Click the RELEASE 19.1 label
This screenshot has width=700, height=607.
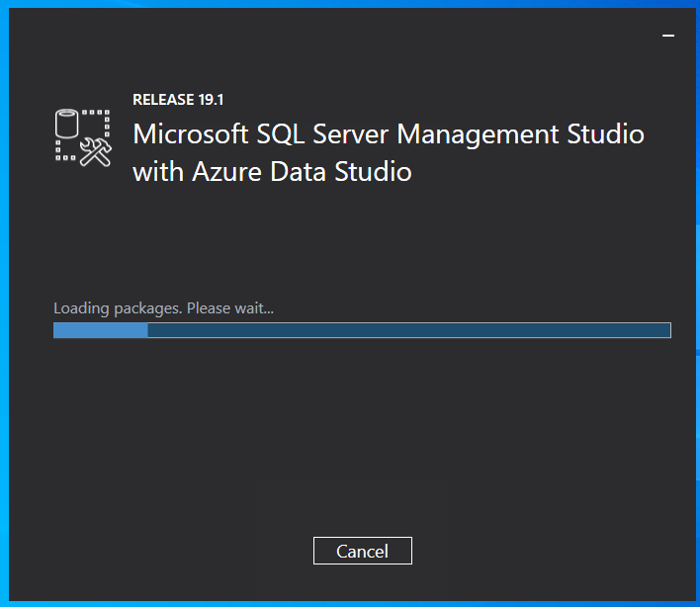[x=178, y=100]
